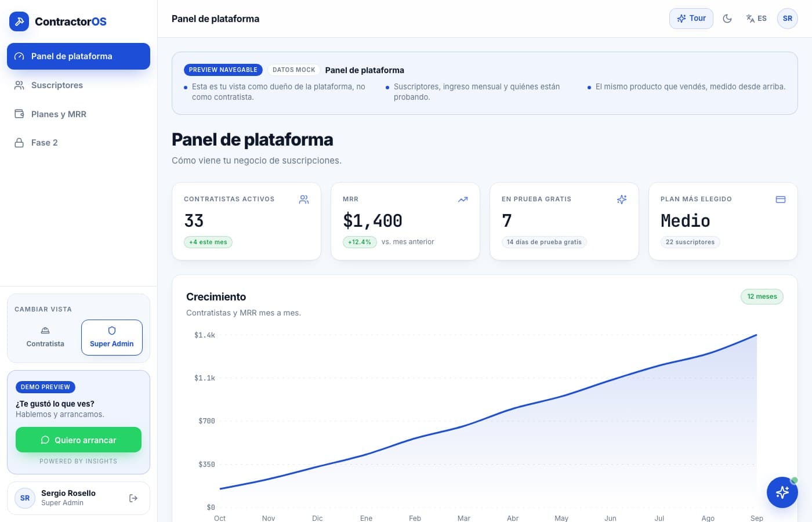This screenshot has width=812, height=522.
Task: Click the people icon beside Suscriptores
Action: tap(19, 85)
